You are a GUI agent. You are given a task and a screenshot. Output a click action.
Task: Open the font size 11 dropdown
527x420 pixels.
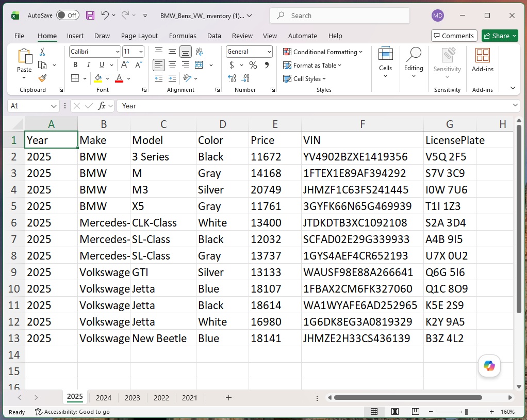[141, 52]
